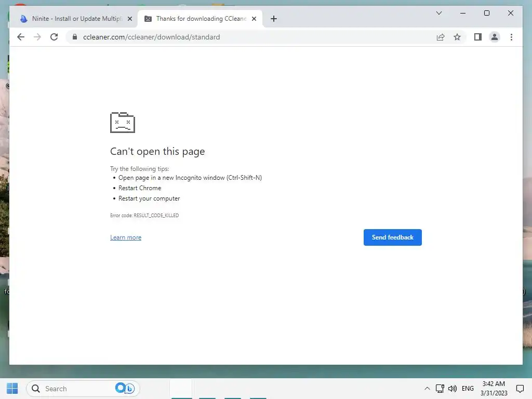532x399 pixels.
Task: Click the taskbar Search box
Action: pos(83,389)
